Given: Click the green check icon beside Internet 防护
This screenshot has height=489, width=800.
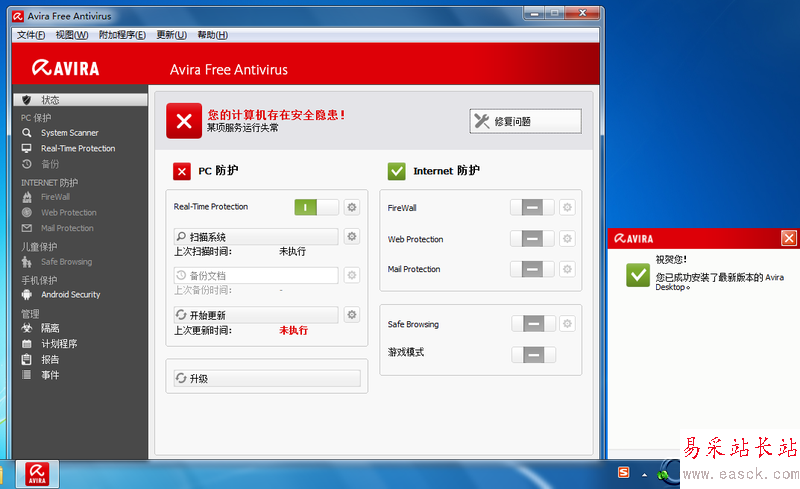Looking at the screenshot, I should click(396, 172).
